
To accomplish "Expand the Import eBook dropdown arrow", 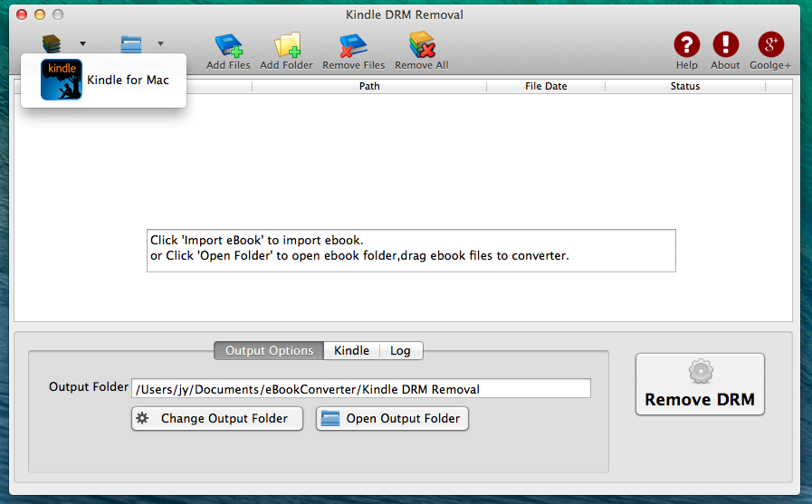I will (x=82, y=44).
